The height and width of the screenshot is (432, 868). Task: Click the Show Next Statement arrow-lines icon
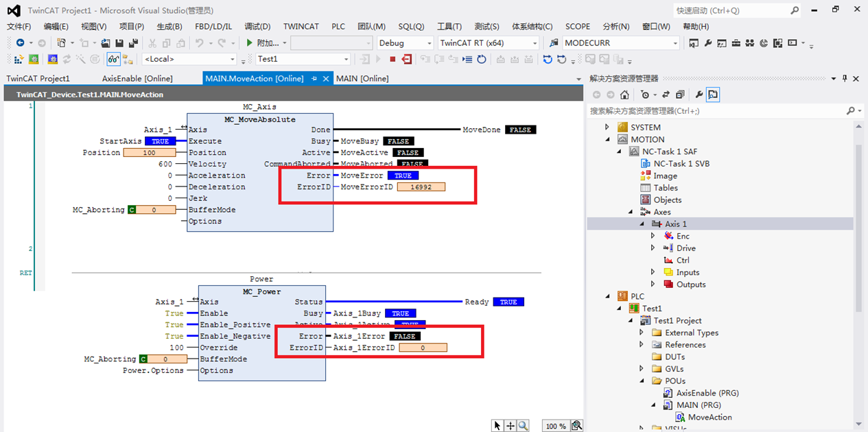coord(467,59)
